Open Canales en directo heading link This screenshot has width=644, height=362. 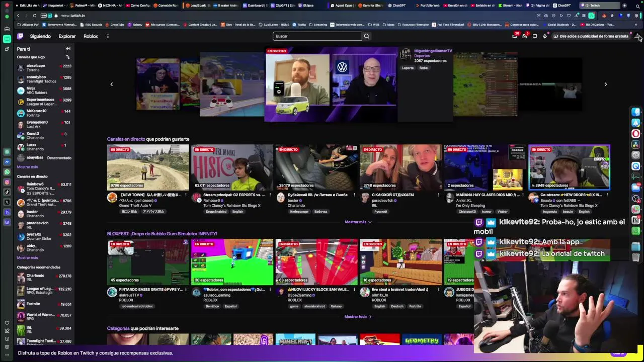pyautogui.click(x=126, y=139)
